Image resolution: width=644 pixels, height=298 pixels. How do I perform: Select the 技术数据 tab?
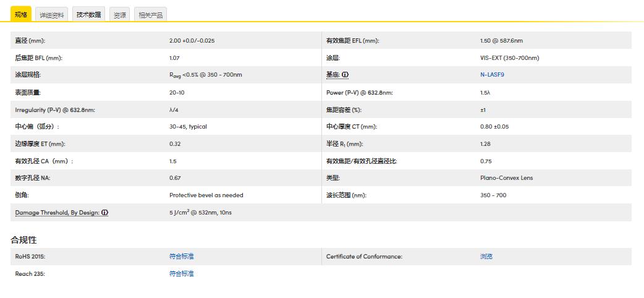point(89,14)
